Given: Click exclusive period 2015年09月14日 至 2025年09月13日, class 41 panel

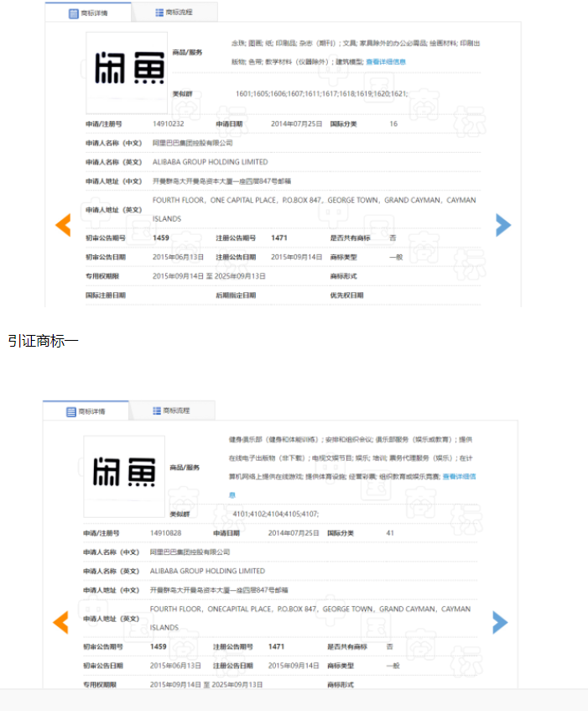Looking at the screenshot, I should tap(206, 685).
